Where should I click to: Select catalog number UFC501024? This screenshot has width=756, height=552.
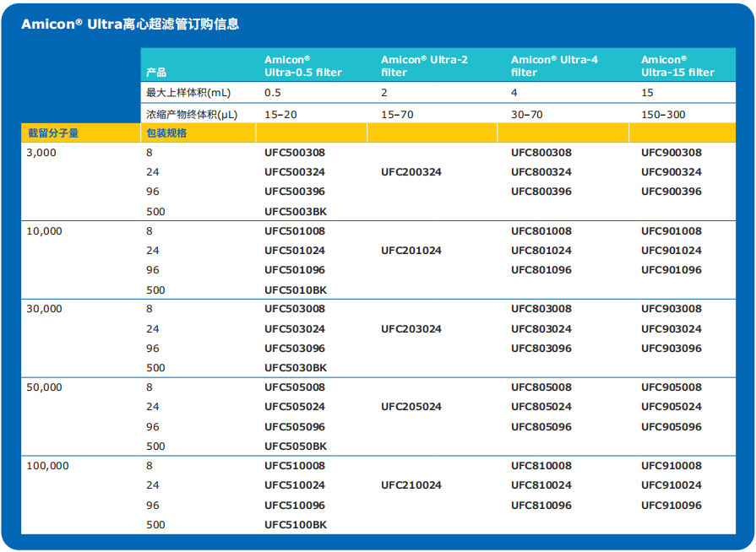[295, 251]
